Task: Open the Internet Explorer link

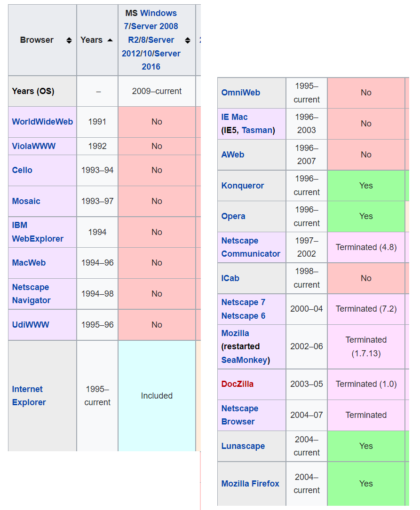Action: point(29,395)
